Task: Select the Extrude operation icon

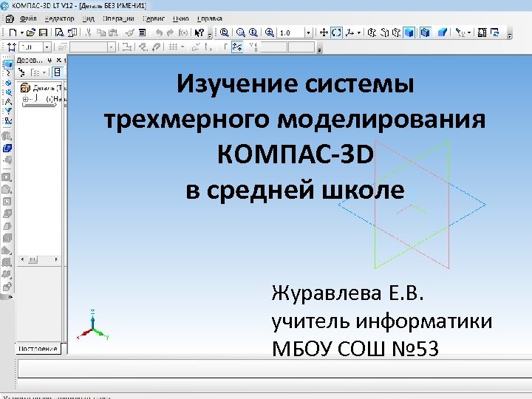Action: tap(7, 136)
